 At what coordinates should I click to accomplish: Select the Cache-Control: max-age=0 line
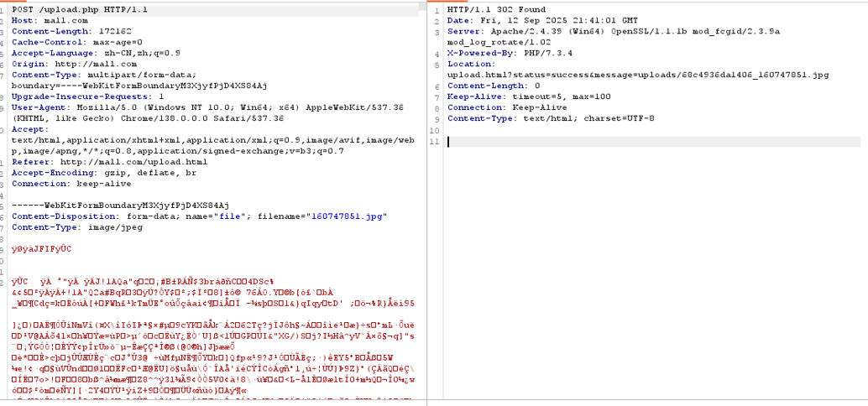(77, 43)
